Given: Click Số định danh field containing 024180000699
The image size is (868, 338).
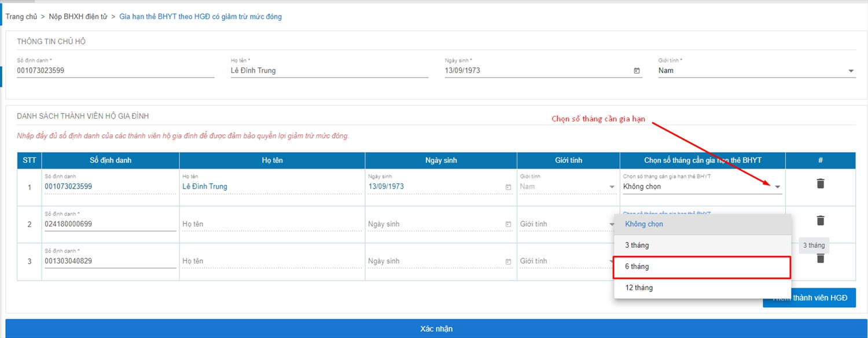Looking at the screenshot, I should pyautogui.click(x=110, y=224).
